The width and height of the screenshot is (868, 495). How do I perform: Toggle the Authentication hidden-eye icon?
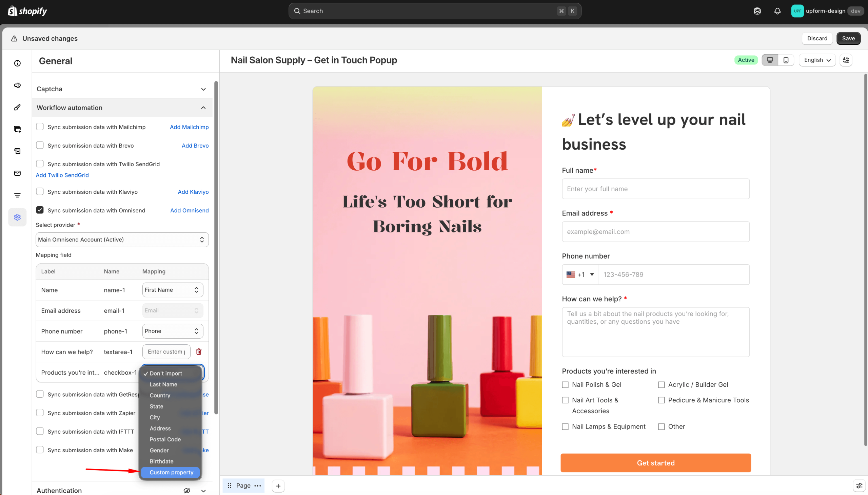(x=187, y=491)
